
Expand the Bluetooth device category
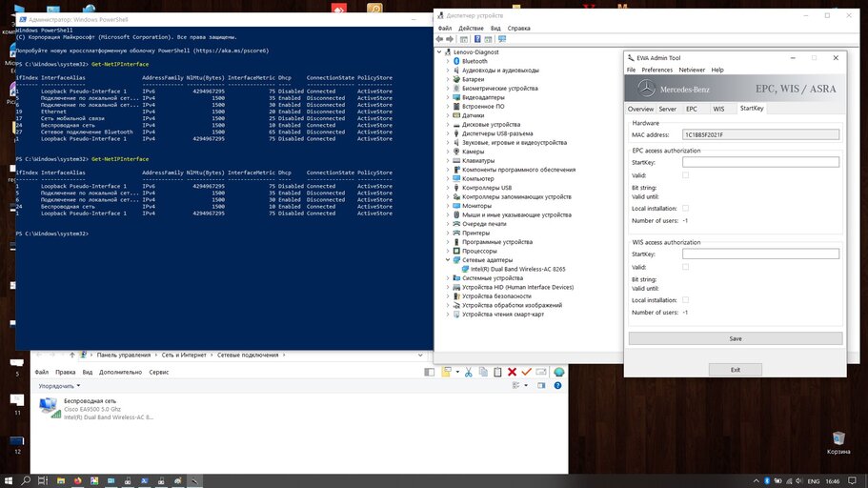click(x=450, y=61)
